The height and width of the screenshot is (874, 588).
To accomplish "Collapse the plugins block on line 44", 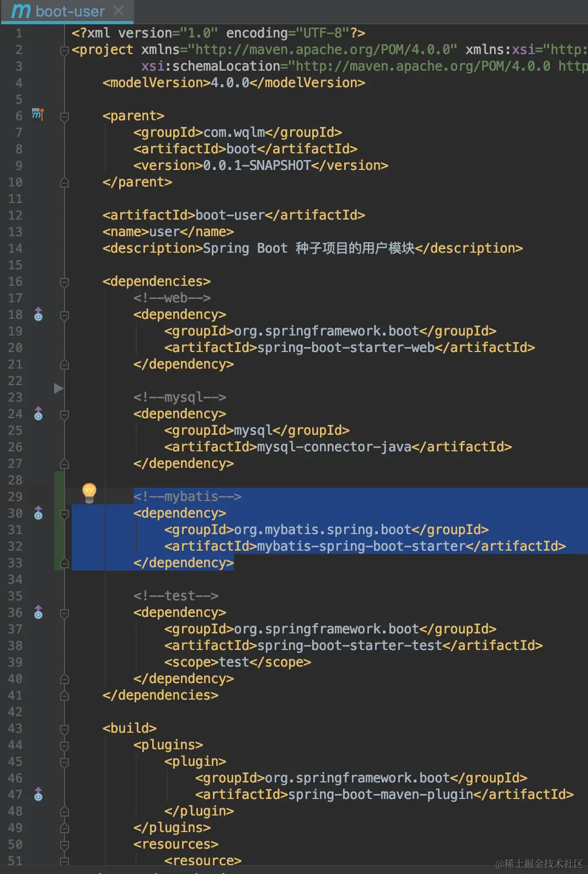I will (x=64, y=746).
